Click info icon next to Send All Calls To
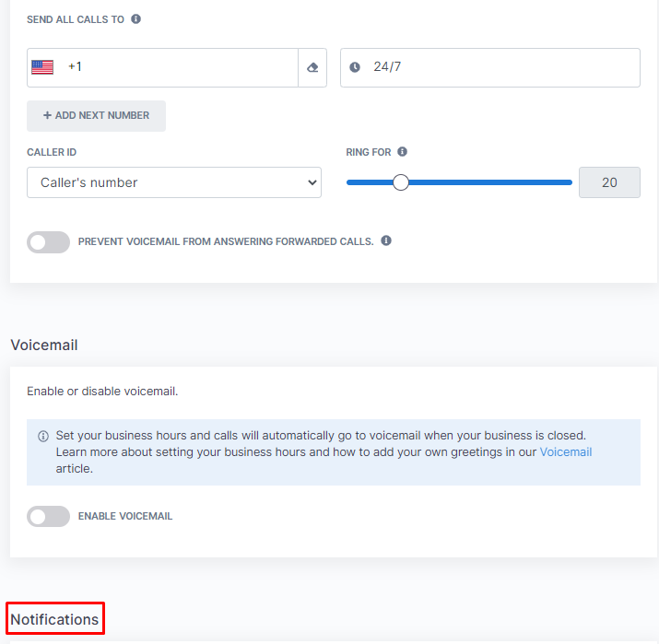The height and width of the screenshot is (644, 659). (135, 19)
